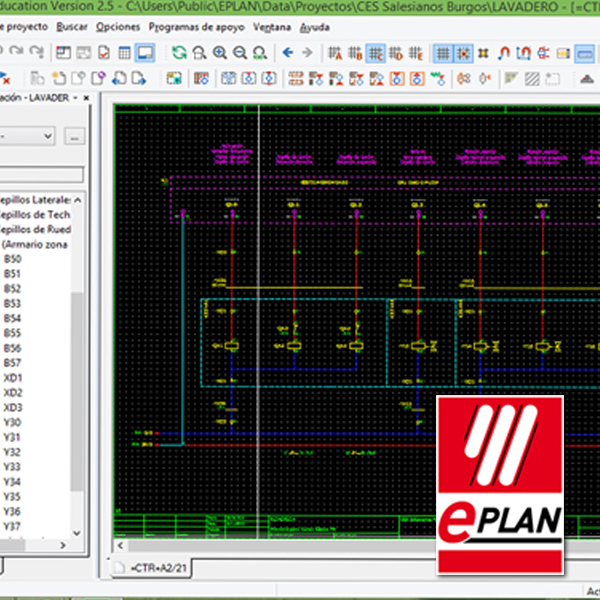Go to next page icon
Viewport: 600px width, 600px height.
[139, 78]
